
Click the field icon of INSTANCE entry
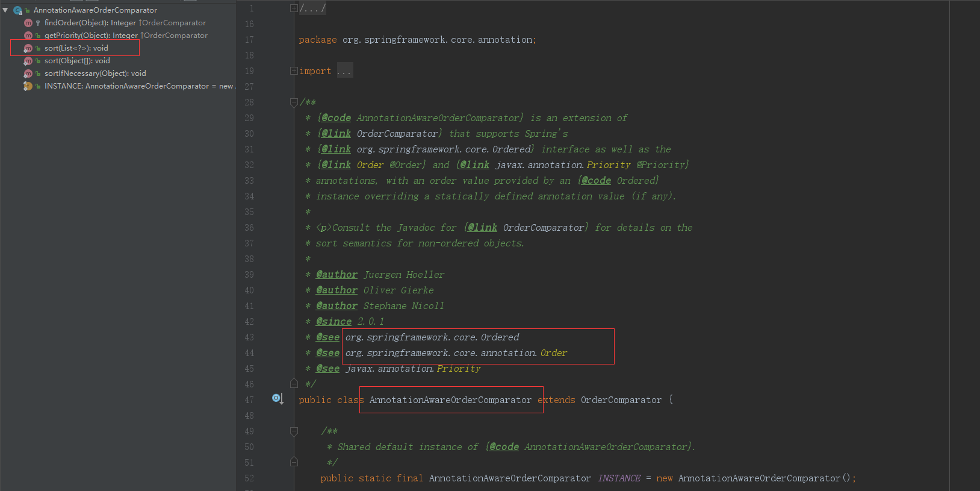point(28,86)
